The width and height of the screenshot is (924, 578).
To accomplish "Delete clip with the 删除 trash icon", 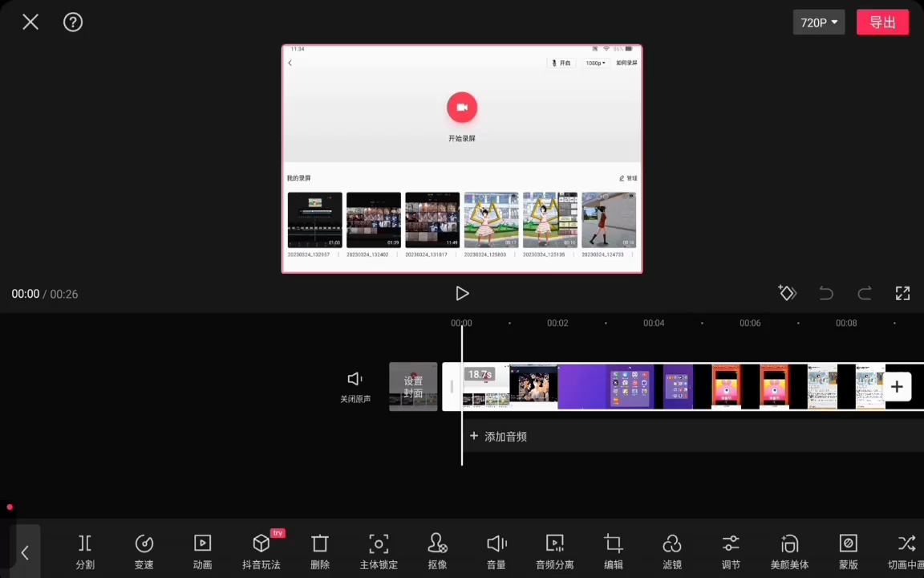I will 320,551.
